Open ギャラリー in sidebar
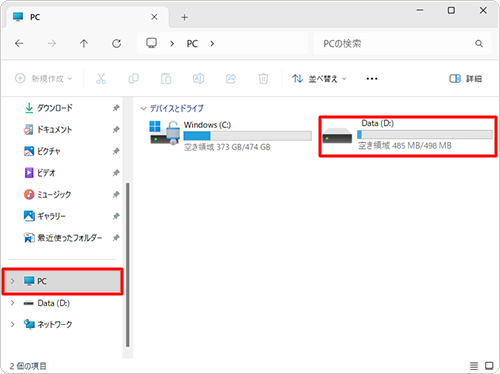This screenshot has height=374, width=500. tap(45, 216)
